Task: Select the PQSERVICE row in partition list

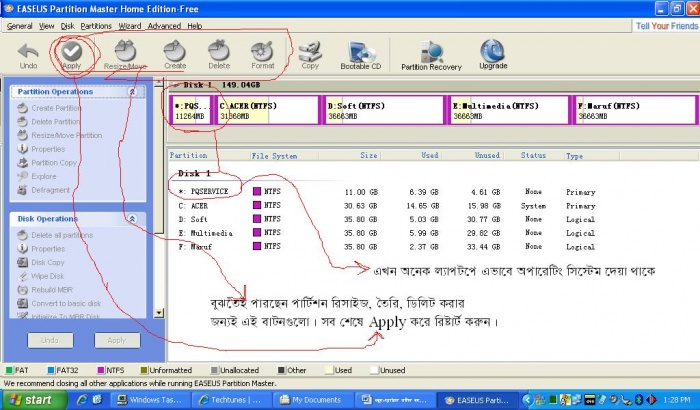Action: [x=387, y=192]
